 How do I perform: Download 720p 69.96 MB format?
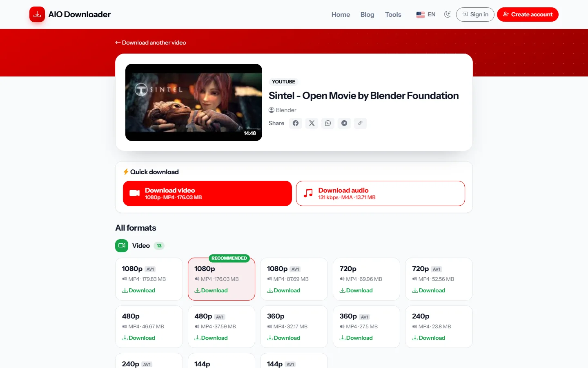point(356,290)
